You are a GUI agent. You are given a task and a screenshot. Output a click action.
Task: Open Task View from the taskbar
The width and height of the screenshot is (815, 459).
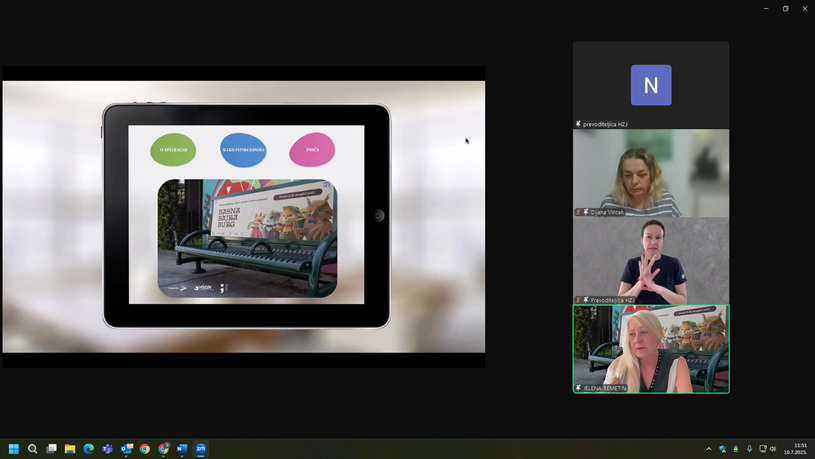coord(51,449)
